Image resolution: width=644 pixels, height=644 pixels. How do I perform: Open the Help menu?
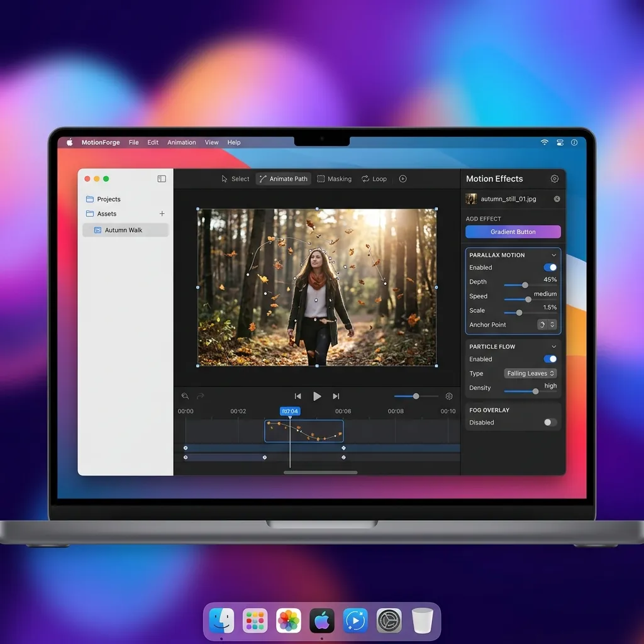(x=234, y=143)
